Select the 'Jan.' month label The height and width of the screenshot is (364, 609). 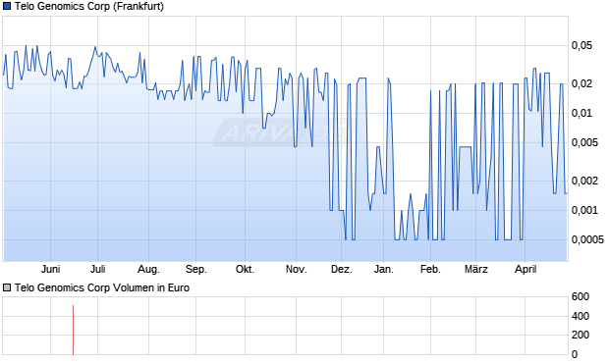click(x=384, y=269)
